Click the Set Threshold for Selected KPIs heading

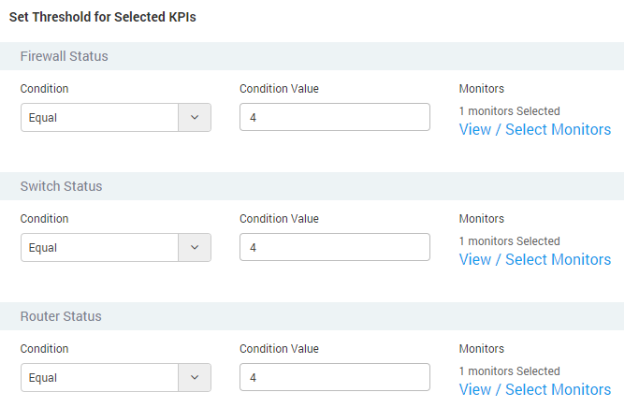[103, 17]
